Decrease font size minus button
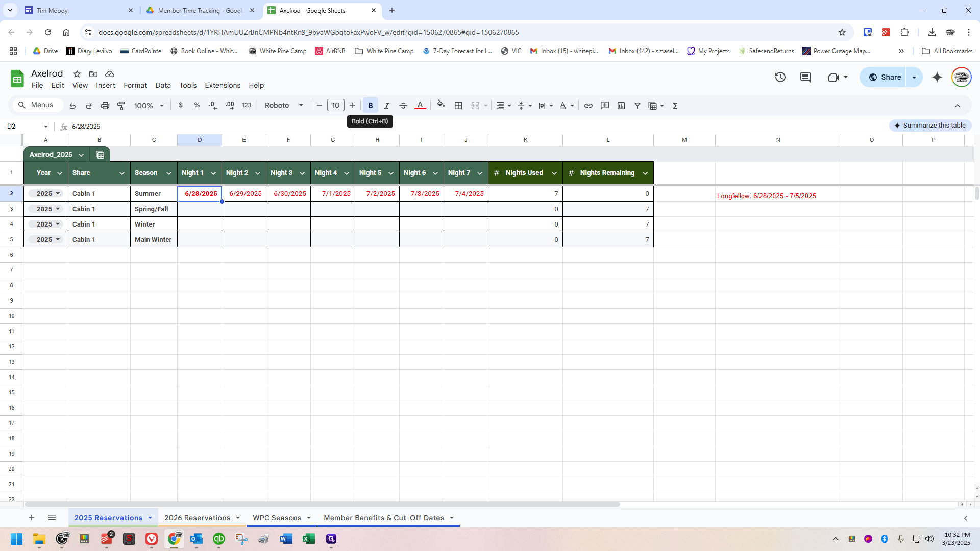 [x=320, y=106]
